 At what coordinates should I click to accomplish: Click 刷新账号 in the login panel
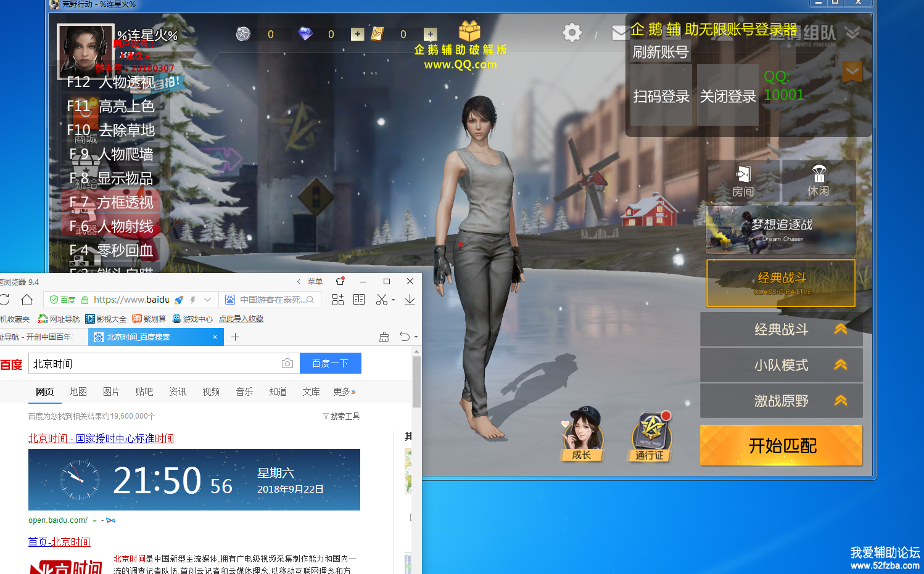[x=660, y=52]
